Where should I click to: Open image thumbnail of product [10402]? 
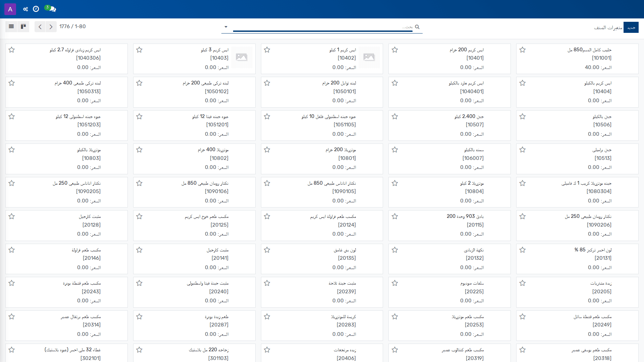click(x=369, y=57)
